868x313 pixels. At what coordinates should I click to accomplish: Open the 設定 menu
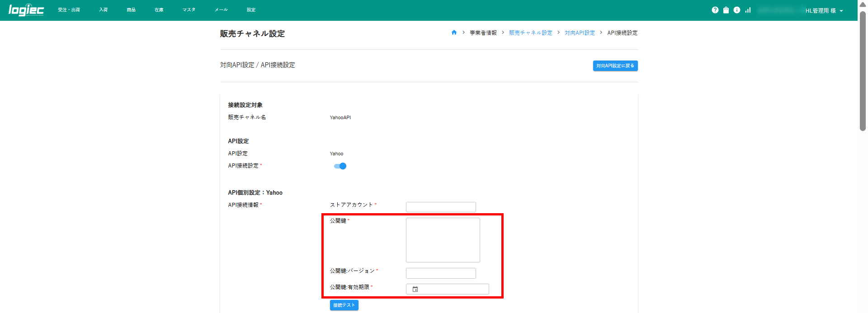click(x=251, y=10)
